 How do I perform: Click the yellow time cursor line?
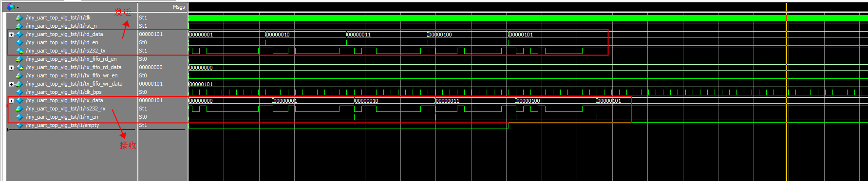786,92
